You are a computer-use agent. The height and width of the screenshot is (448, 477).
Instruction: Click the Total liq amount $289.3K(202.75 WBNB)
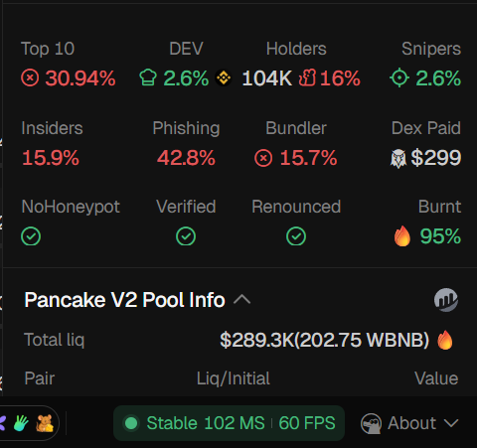click(x=325, y=340)
